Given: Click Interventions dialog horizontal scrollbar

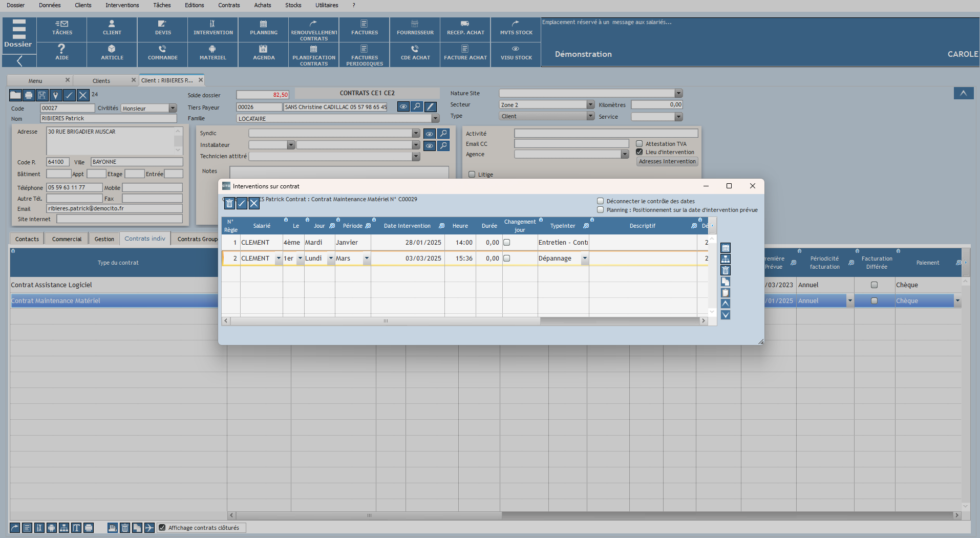Looking at the screenshot, I should (x=386, y=321).
